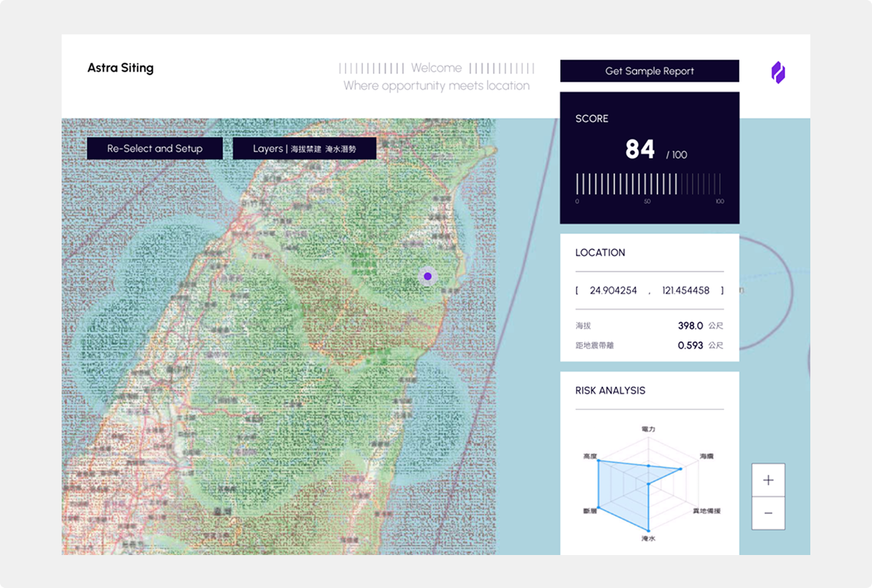The image size is (872, 588).
Task: Select the 海纜 axis label on radar
Action: [706, 456]
